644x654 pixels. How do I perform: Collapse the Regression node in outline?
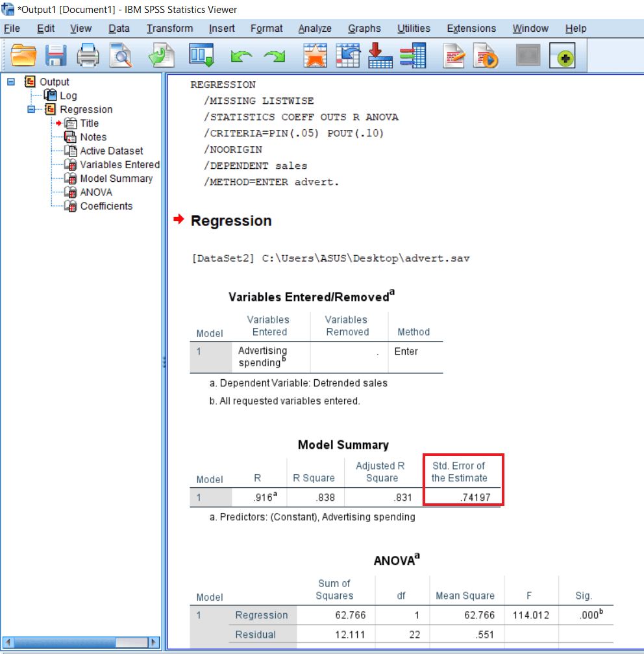(31, 109)
